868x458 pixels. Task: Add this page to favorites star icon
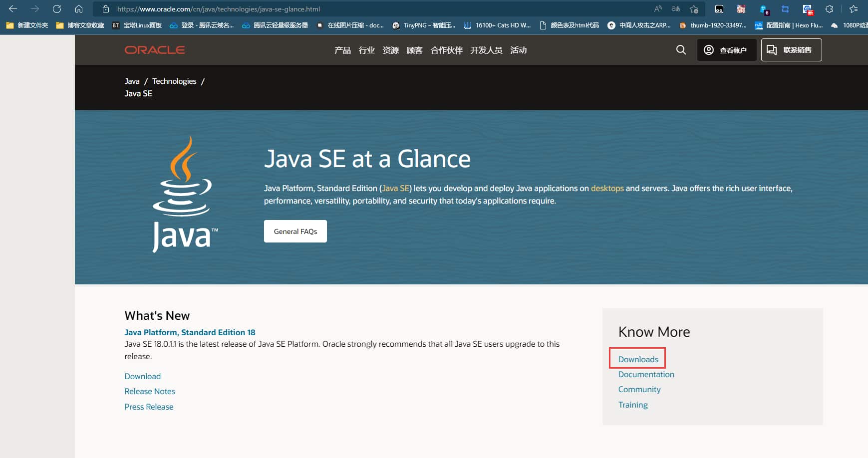694,9
